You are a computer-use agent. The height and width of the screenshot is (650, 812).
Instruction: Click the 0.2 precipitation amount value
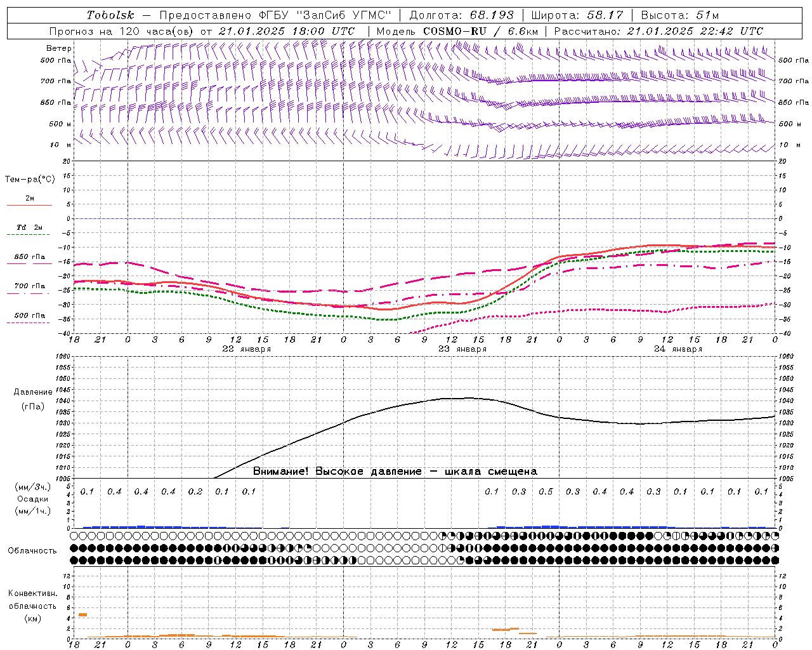coord(195,491)
